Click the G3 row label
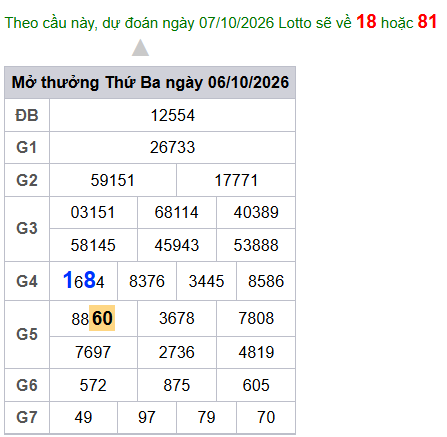Image resolution: width=447 pixels, height=437 pixels. (27, 229)
